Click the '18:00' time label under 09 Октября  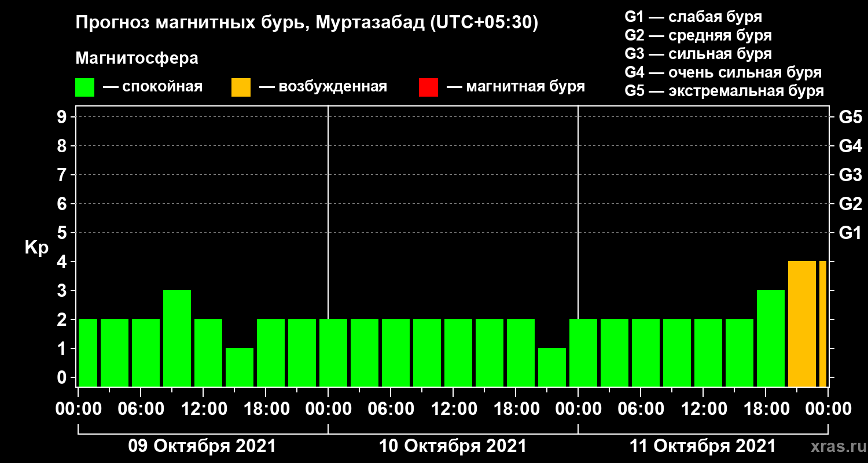[x=266, y=409]
